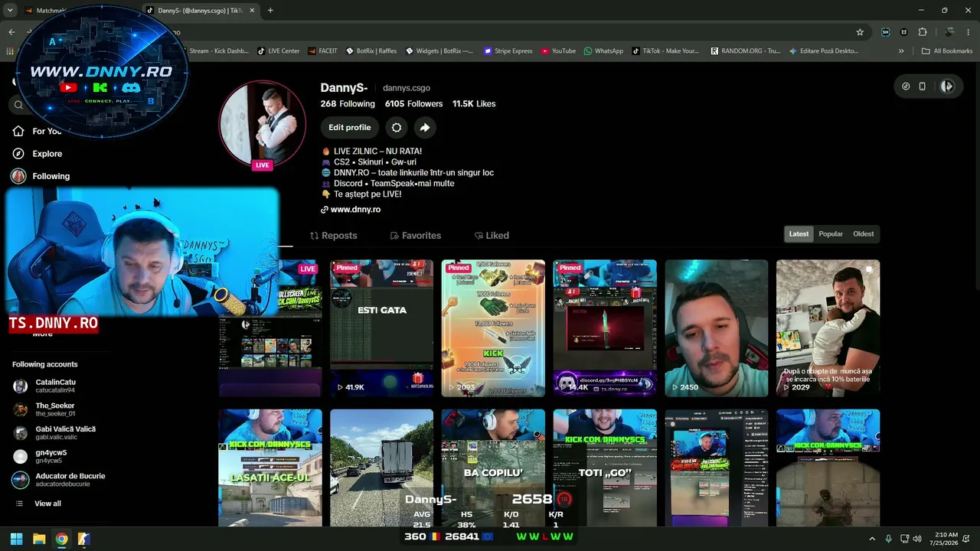Open the WhatsApp bookmark
The image size is (980, 551).
603,51
